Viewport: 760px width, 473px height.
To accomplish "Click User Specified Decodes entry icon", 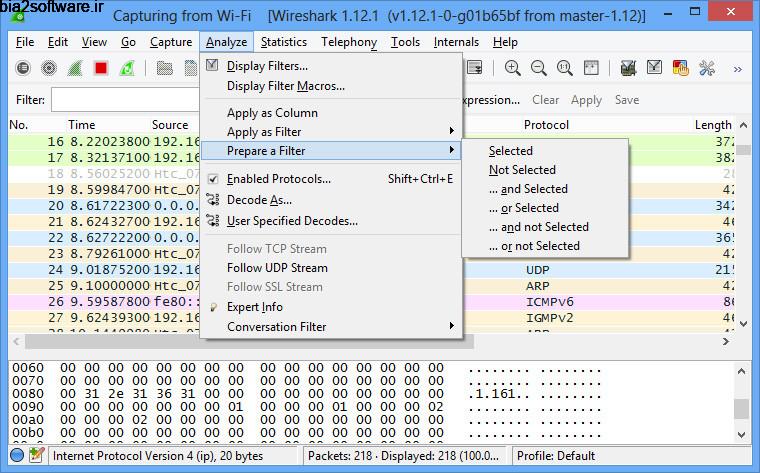I will tap(213, 221).
